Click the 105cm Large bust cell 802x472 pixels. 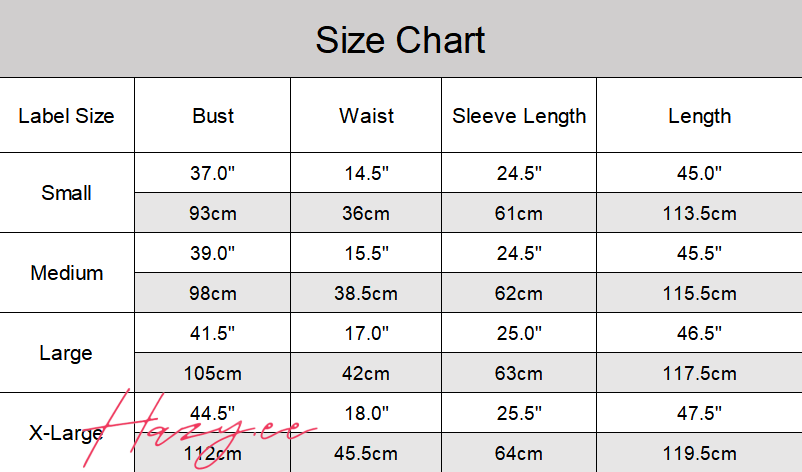(x=213, y=373)
